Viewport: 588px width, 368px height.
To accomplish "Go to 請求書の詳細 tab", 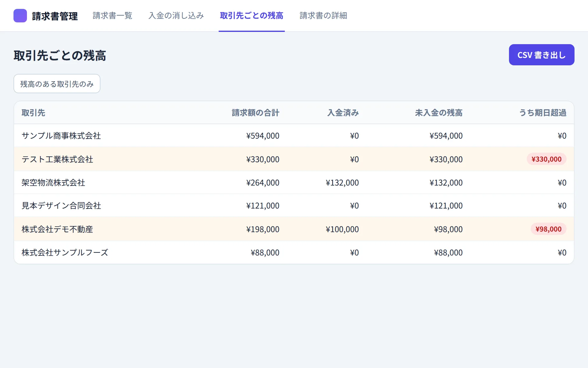I will tap(323, 16).
